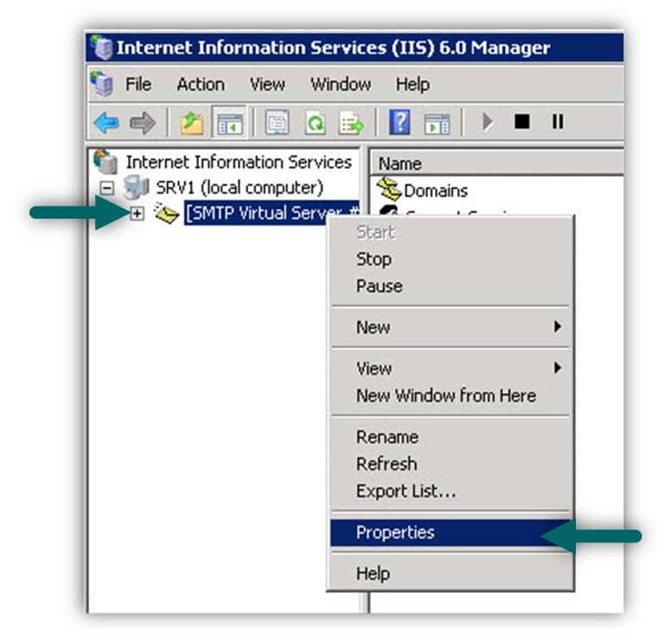Viewport: 672px width, 644px height.
Task: Open the View menu in menu bar
Action: tap(267, 84)
